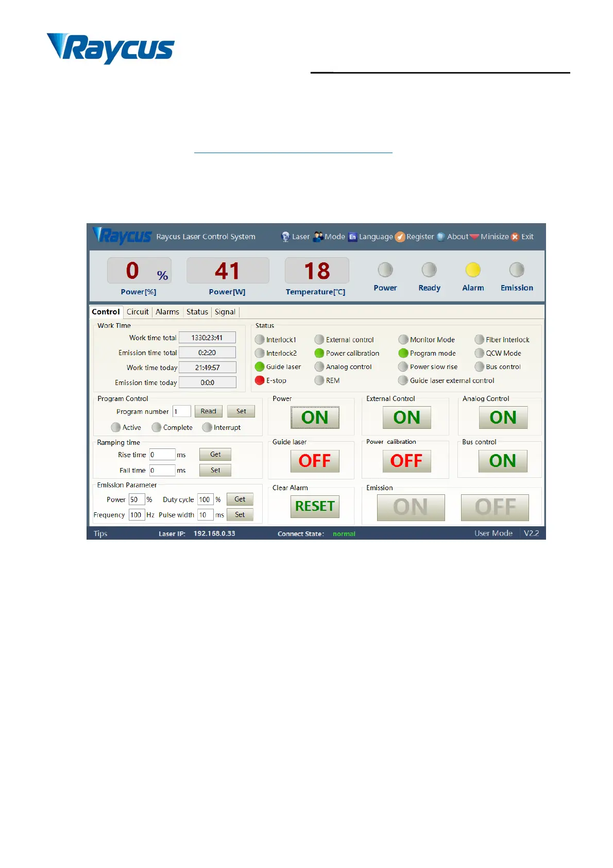Click the Fiber Interlock status indicator

click(x=480, y=339)
